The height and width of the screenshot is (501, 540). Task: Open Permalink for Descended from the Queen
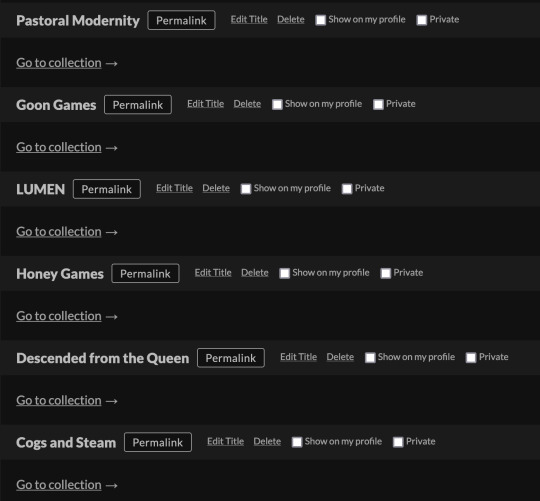coord(231,358)
